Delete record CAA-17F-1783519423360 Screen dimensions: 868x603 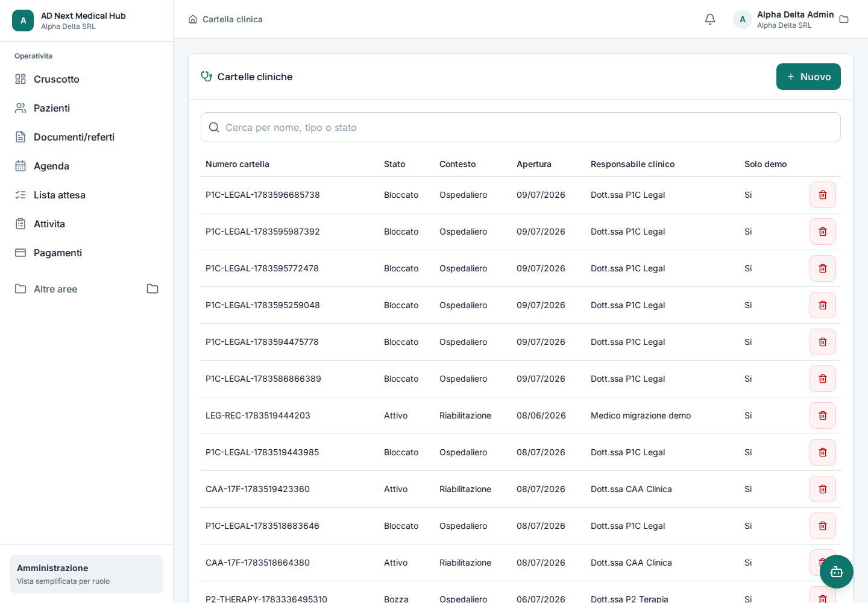(x=823, y=489)
